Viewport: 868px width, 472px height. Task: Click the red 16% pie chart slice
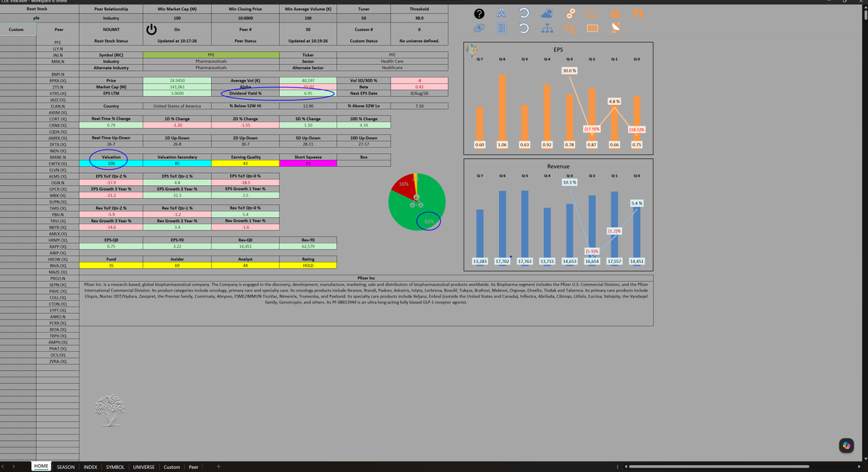tap(402, 185)
